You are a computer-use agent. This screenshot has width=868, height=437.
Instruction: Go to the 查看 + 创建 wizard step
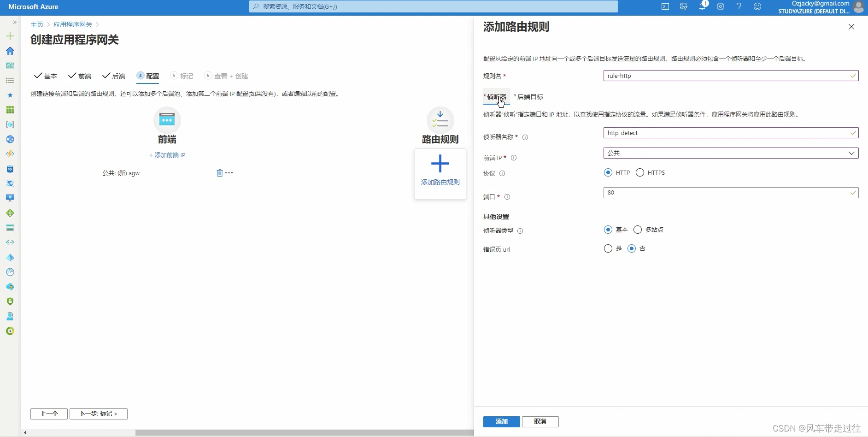226,76
